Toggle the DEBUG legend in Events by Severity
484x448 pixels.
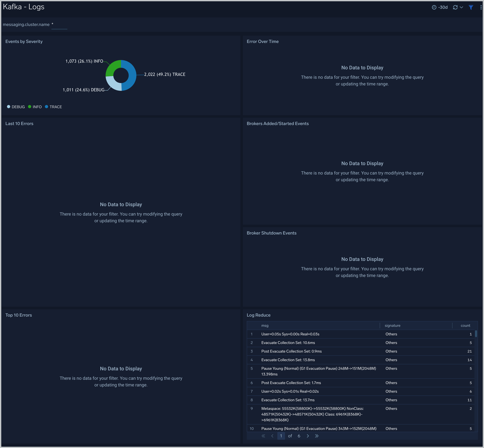16,107
